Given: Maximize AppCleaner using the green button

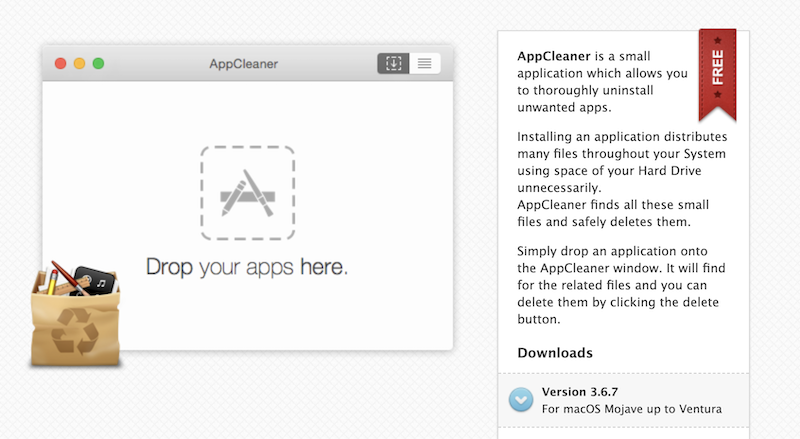Looking at the screenshot, I should 98,63.
